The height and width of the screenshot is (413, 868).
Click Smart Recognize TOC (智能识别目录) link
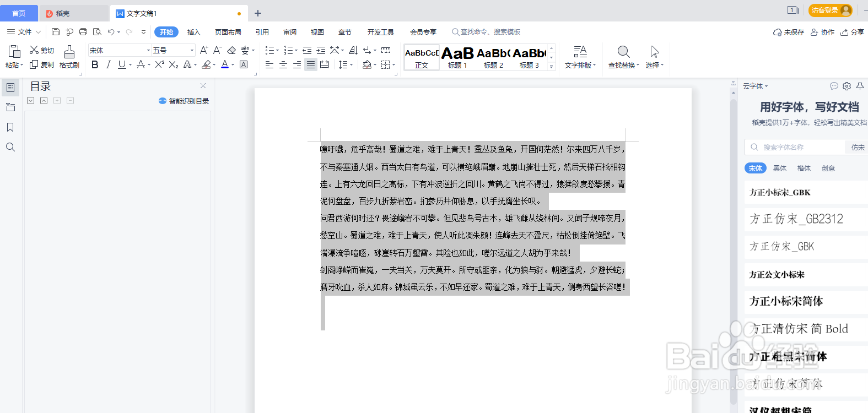coord(184,101)
